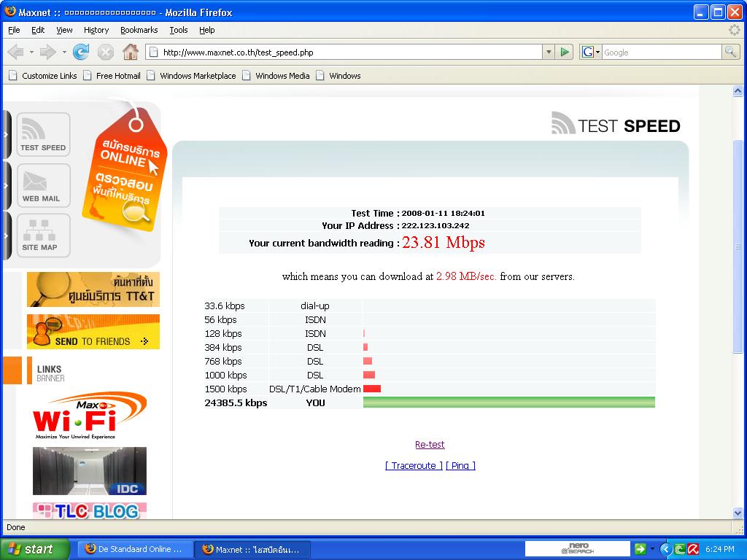
Task: Click the taskbar clock showing 6:24 PM
Action: (x=720, y=549)
